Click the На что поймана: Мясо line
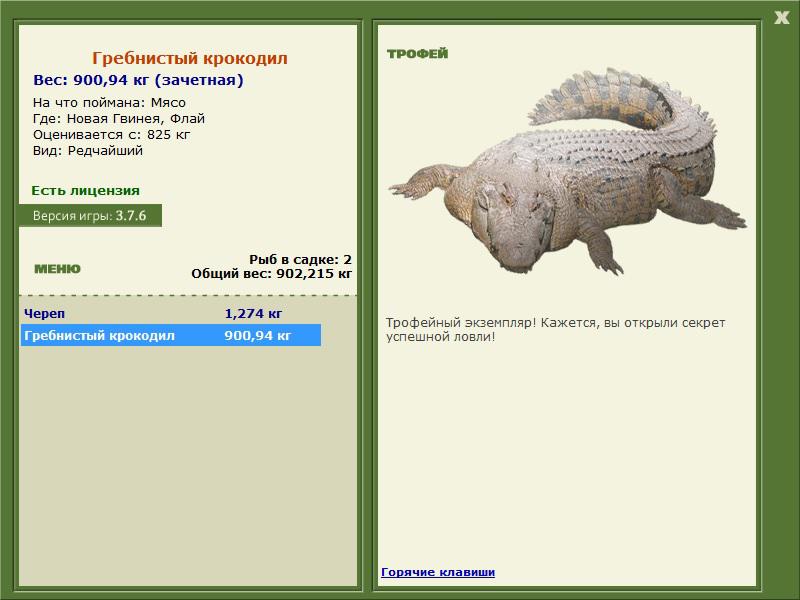The image size is (800, 600). coord(109,103)
